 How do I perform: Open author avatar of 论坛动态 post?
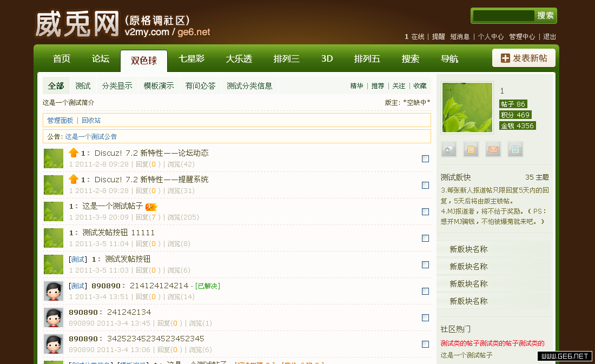click(54, 158)
